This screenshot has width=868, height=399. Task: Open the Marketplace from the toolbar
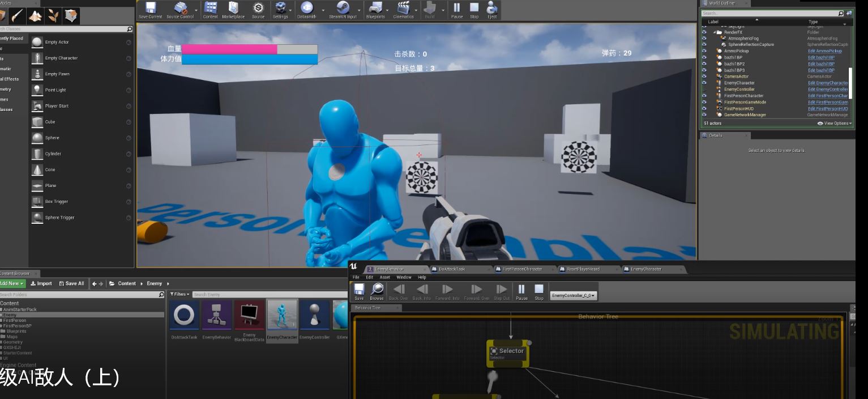(233, 10)
